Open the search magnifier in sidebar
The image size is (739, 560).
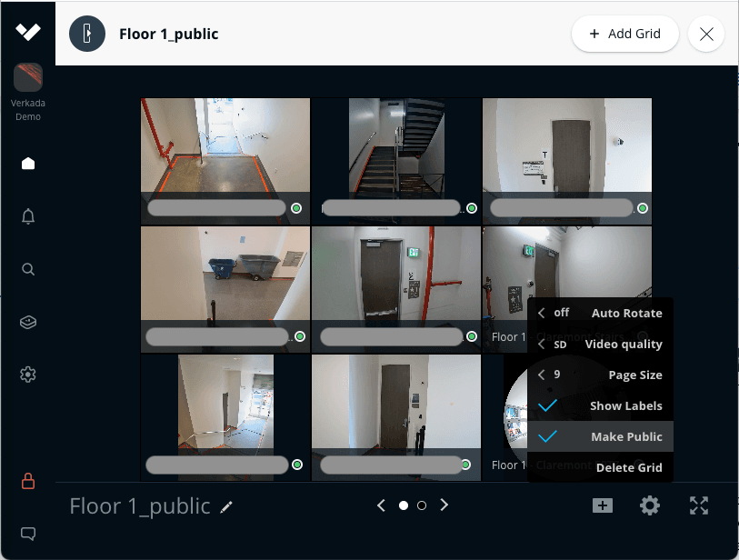28,269
